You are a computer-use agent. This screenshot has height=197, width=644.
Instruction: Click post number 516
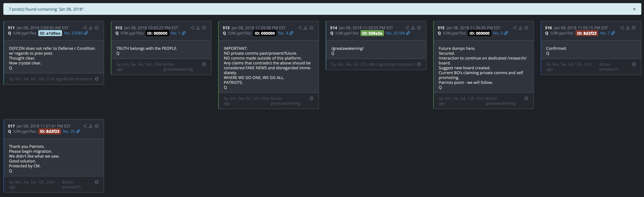pos(548,28)
